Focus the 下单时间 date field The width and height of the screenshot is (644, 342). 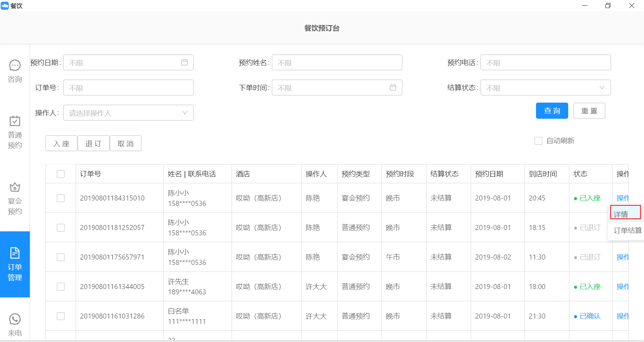[x=337, y=88]
